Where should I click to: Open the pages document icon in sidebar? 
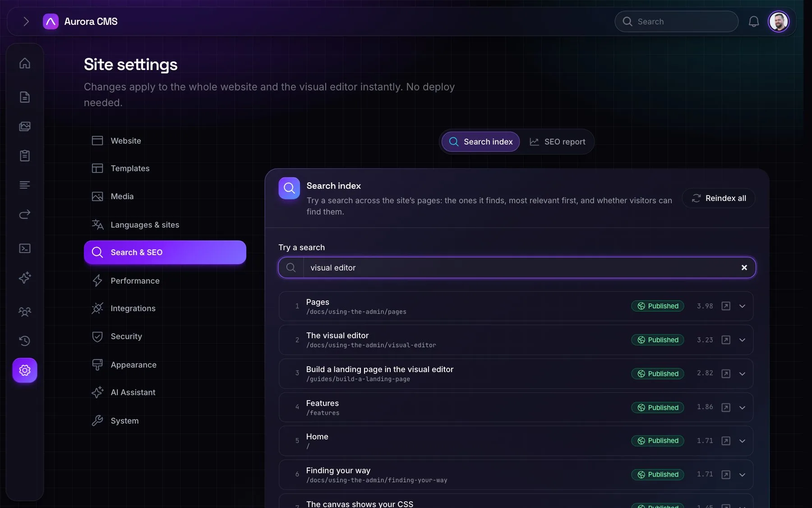click(x=25, y=97)
